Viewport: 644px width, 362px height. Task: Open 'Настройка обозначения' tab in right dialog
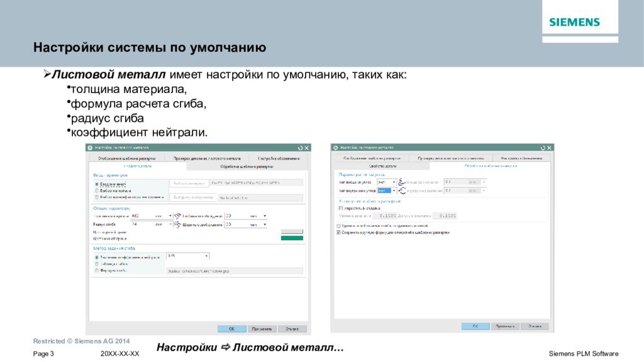(x=521, y=158)
